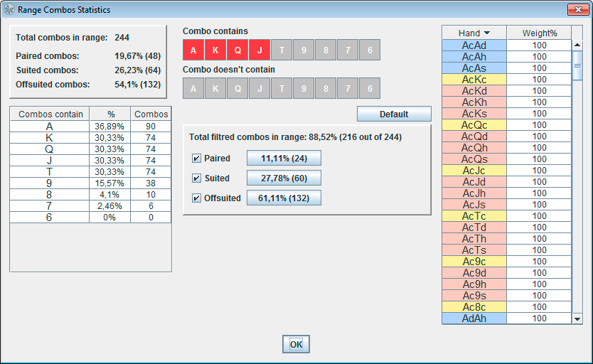Uncheck the Suited checkbox
The width and height of the screenshot is (593, 364).
(196, 178)
